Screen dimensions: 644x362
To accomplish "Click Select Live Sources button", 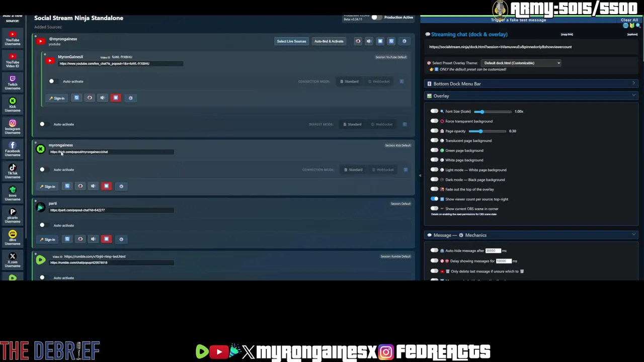I will click(291, 41).
